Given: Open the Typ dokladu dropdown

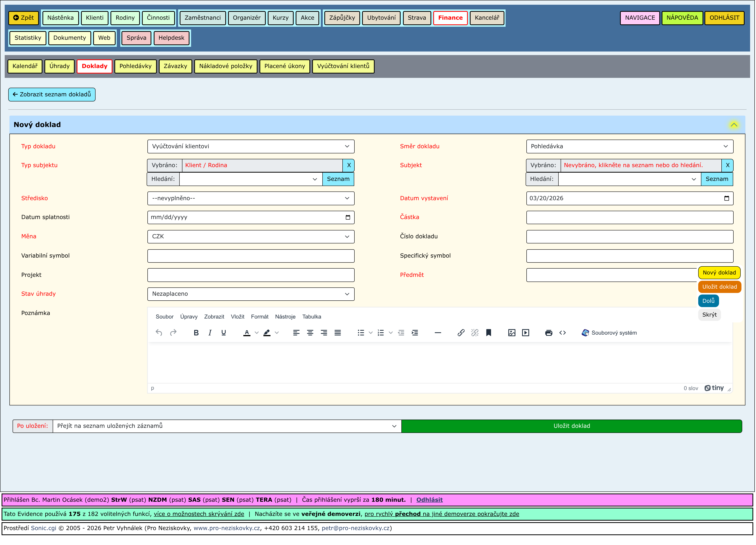Looking at the screenshot, I should [x=251, y=146].
